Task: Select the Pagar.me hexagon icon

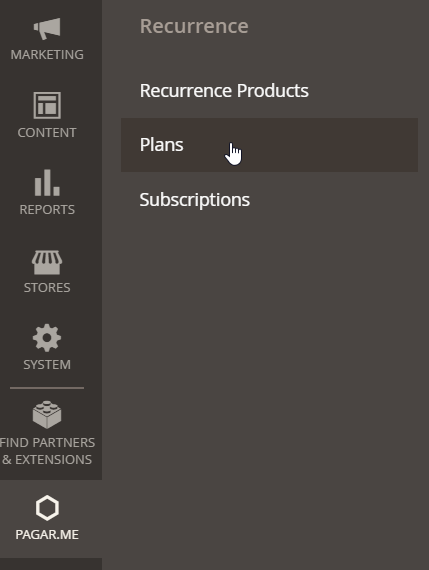Action: (x=47, y=508)
